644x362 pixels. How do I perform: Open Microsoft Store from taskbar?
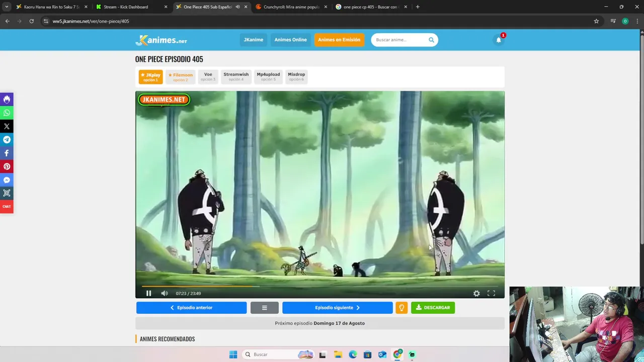[368, 354]
